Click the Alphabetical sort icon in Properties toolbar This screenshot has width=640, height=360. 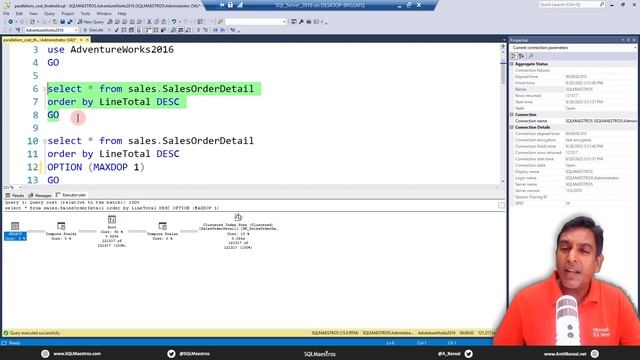[521, 56]
